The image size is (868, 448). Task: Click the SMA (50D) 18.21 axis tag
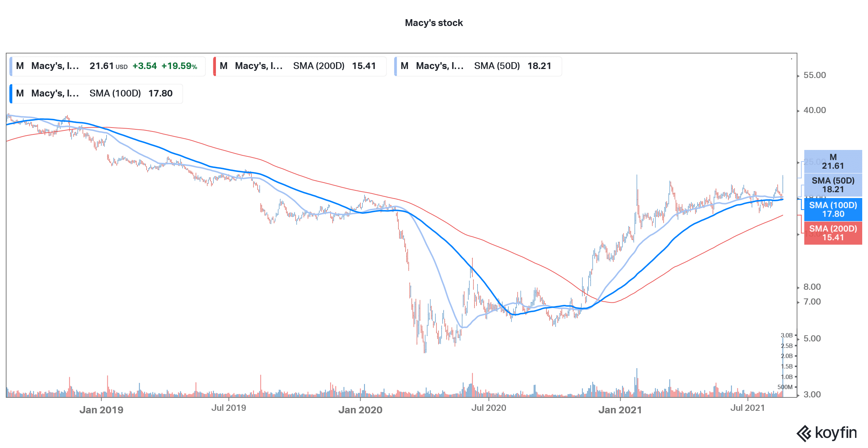pos(833,185)
